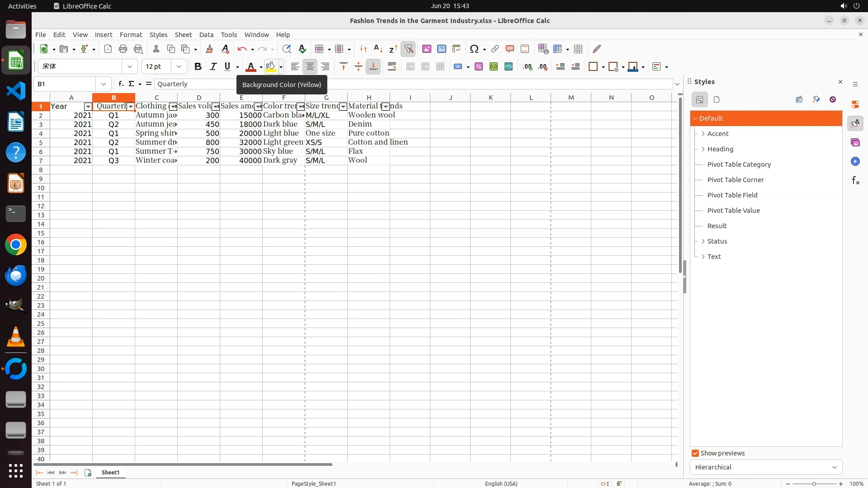Open the Functions sidebar deck
Image resolution: width=868 pixels, height=488 pixels.
pos(855,181)
